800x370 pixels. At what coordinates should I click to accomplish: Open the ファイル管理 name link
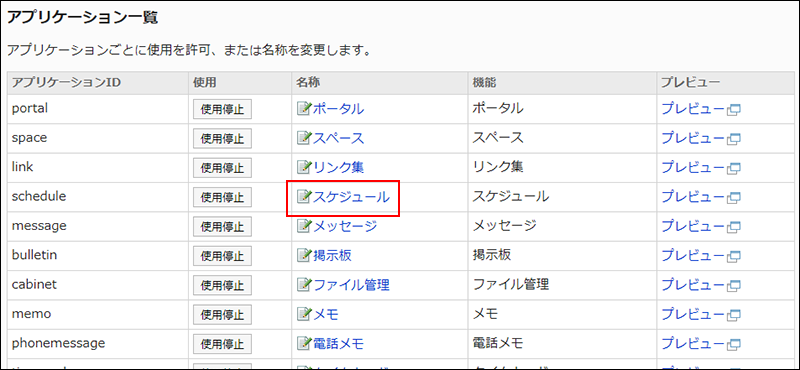coord(351,284)
